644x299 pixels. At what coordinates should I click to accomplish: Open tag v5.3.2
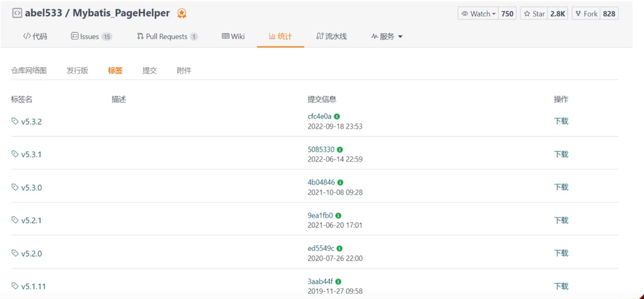click(31, 122)
